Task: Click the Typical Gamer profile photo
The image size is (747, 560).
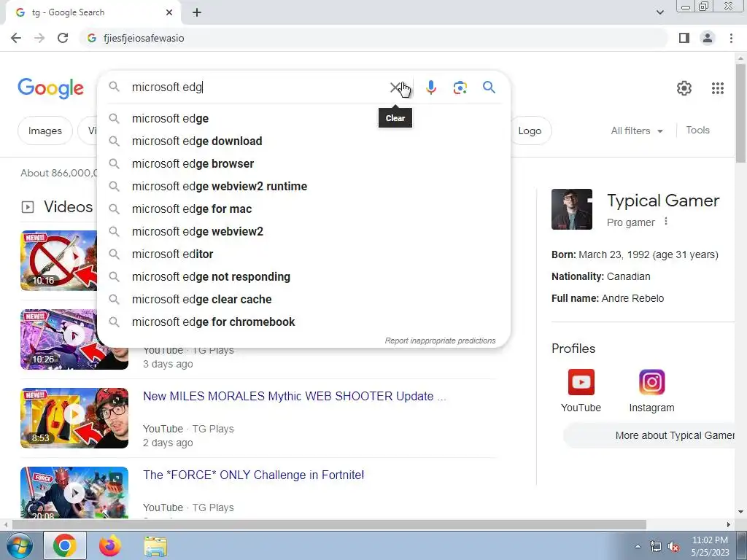Action: pos(572,209)
